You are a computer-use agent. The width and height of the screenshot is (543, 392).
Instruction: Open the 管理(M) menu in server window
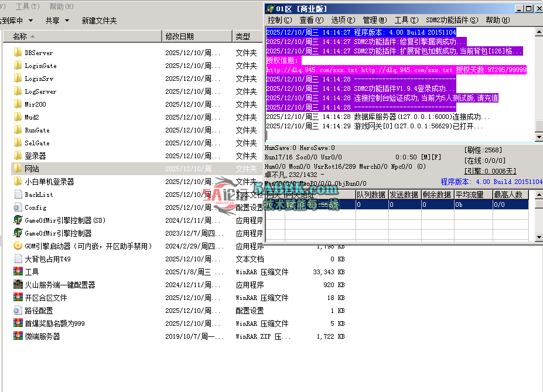click(x=374, y=20)
